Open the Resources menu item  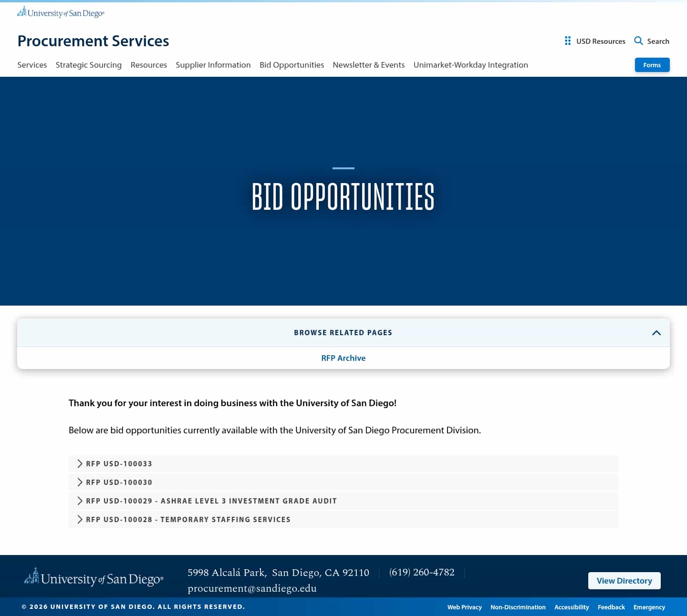[x=149, y=65]
